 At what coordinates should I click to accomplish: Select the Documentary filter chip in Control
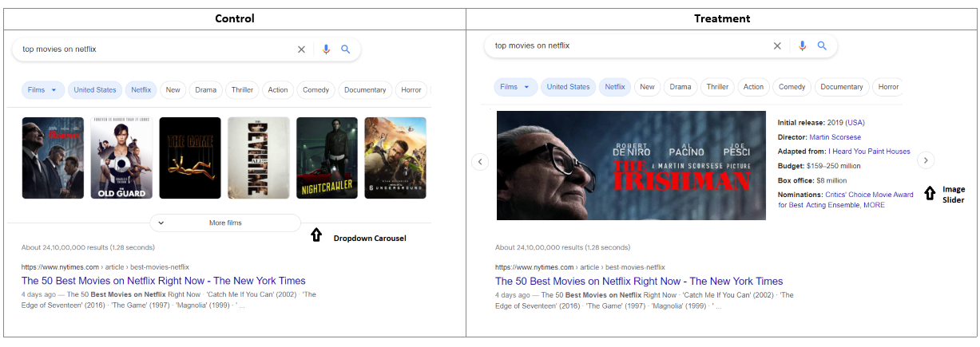click(365, 90)
